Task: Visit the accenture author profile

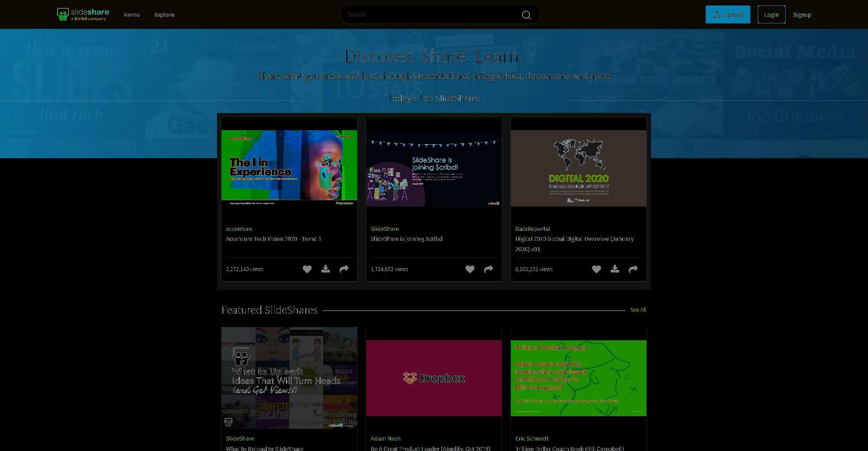Action: coord(239,229)
